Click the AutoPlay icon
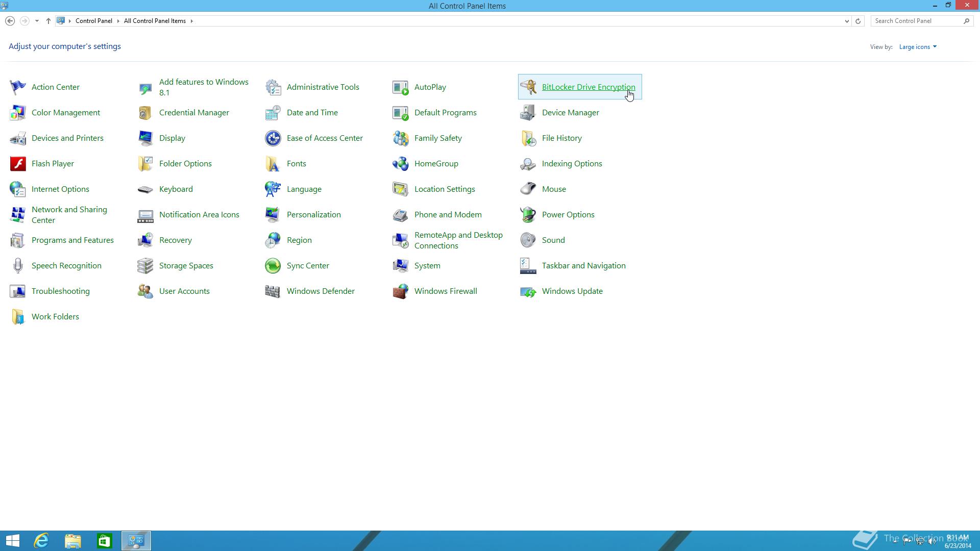 [401, 87]
